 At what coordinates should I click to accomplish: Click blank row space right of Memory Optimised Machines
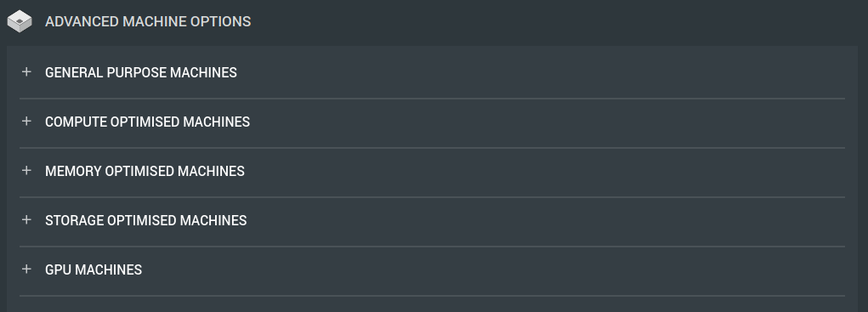[x=545, y=171]
